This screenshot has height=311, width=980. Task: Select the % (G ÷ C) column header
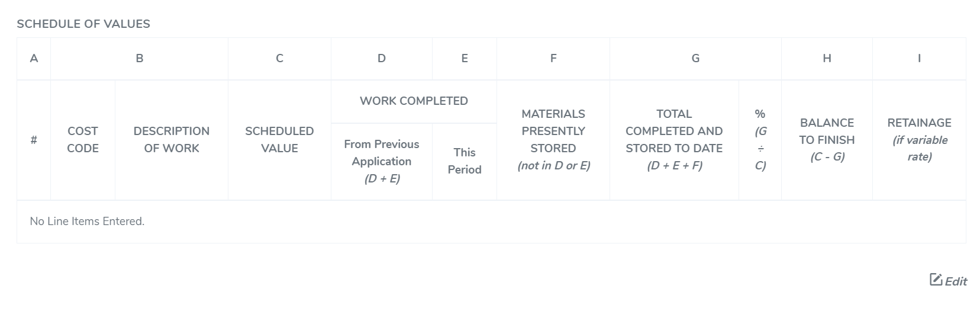coord(760,140)
